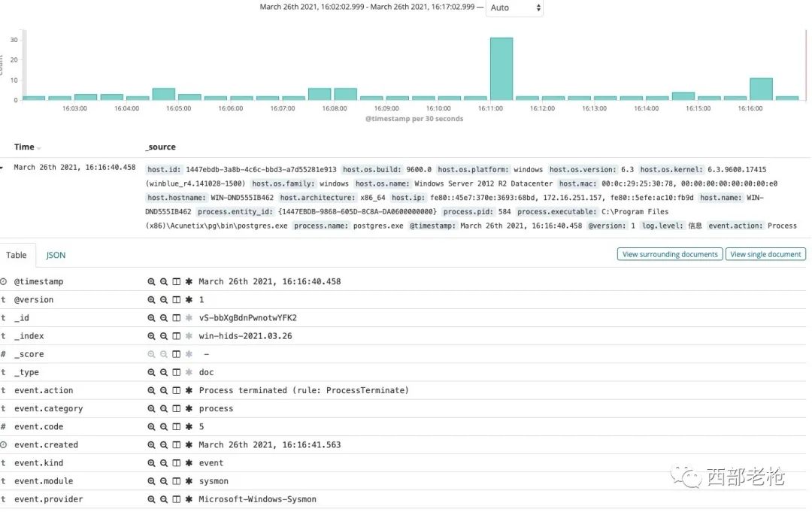Toggle event.created column in table
The width and height of the screenshot is (812, 512).
coord(176,444)
